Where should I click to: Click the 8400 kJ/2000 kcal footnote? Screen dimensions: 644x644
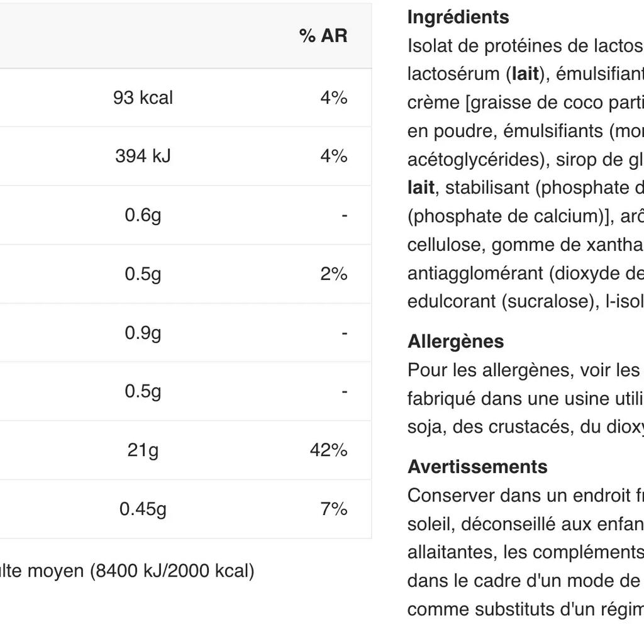[172, 571]
